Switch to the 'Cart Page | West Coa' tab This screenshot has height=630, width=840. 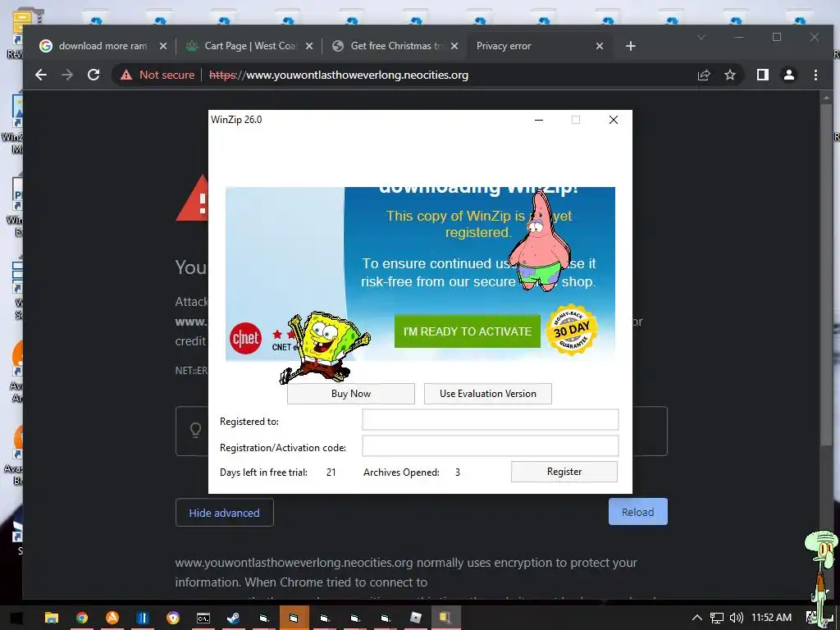(x=250, y=46)
